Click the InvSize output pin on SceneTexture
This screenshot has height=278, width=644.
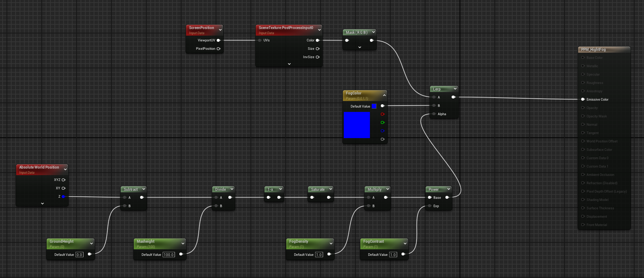pyautogui.click(x=318, y=57)
